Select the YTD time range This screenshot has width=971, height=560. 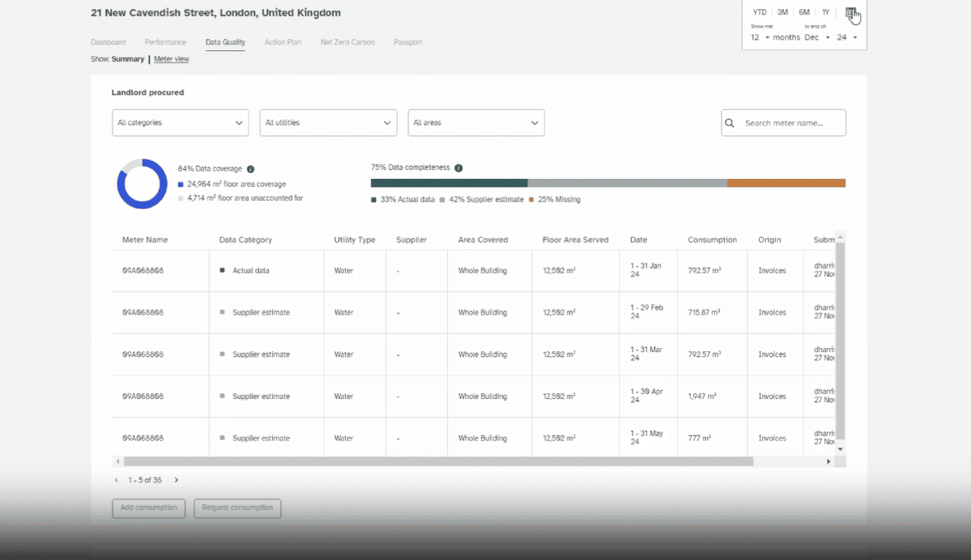coord(760,12)
